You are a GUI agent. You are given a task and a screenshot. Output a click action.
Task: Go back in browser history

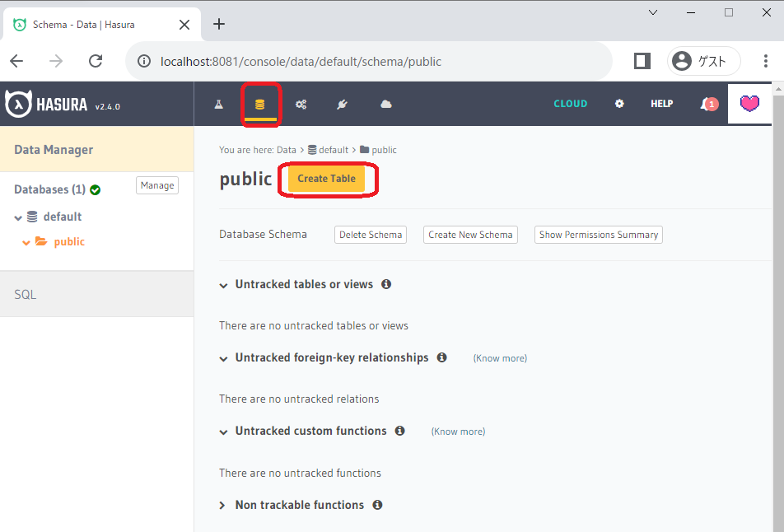click(16, 61)
